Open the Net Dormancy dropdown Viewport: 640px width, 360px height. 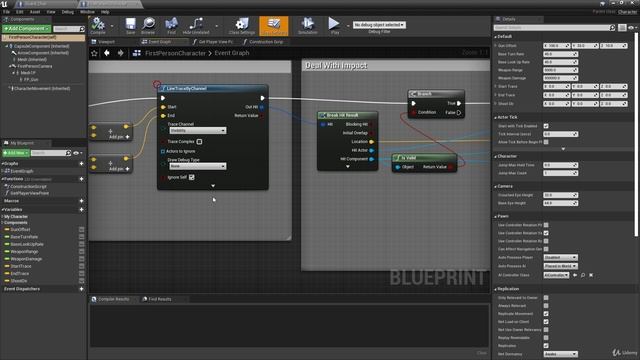560,354
